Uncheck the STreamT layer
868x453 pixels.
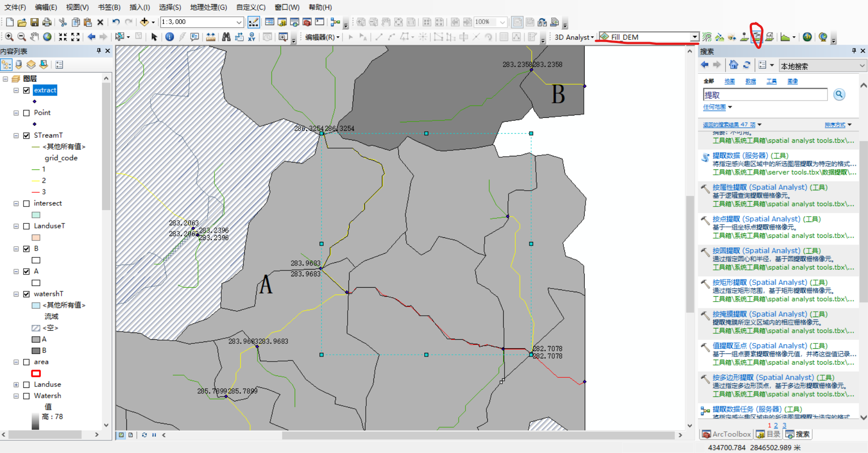[x=26, y=135]
